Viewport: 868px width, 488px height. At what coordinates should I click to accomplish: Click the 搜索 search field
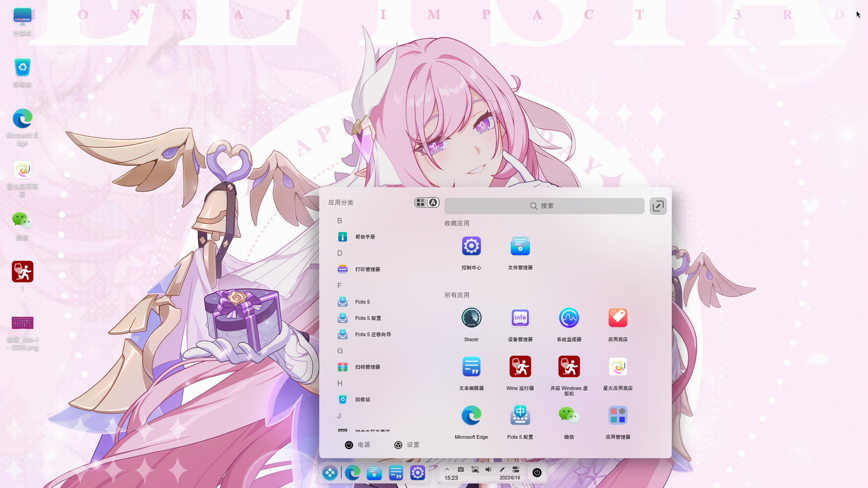pos(544,206)
